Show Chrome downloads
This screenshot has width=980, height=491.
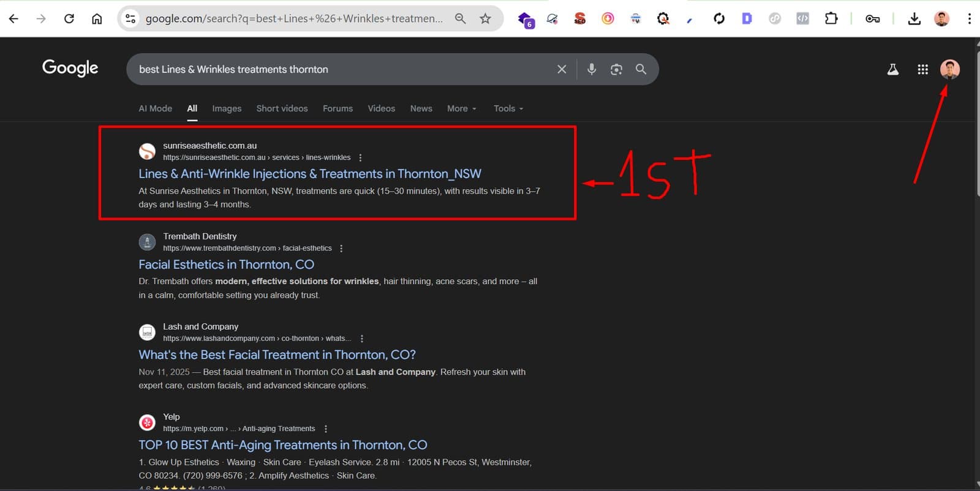[x=914, y=19]
